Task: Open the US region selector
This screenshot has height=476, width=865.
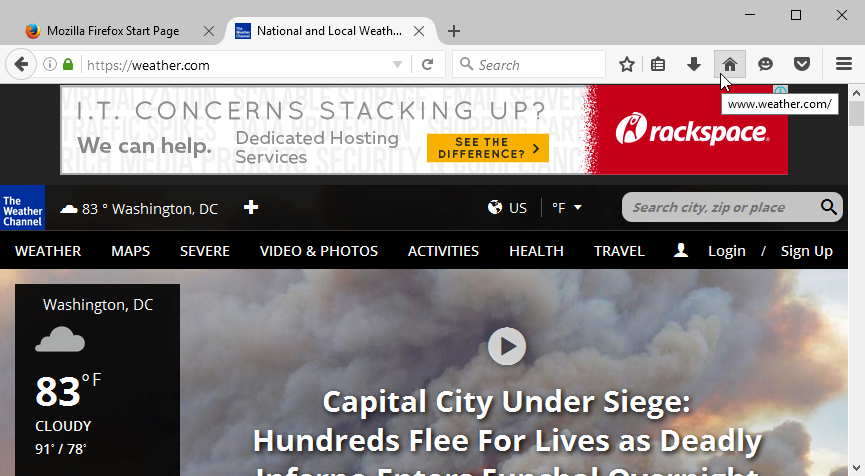Action: (x=507, y=208)
